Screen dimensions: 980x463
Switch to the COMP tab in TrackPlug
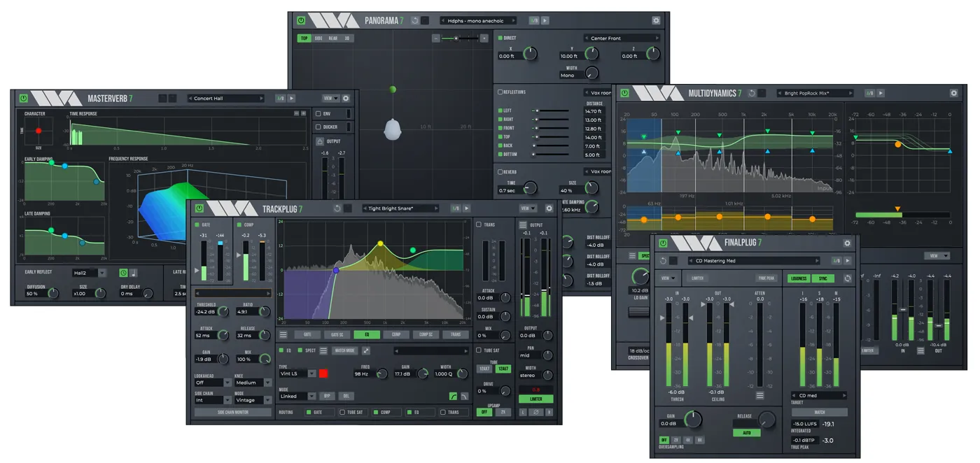click(x=397, y=335)
